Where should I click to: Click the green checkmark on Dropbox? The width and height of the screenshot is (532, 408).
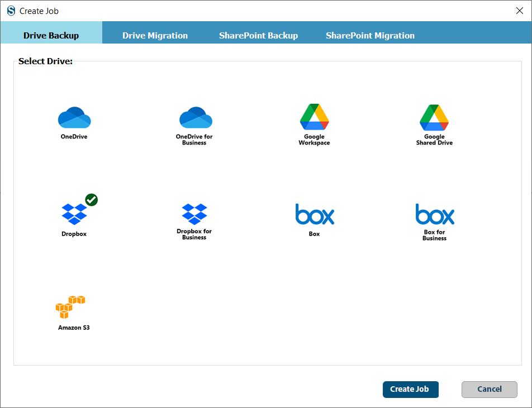coord(91,200)
